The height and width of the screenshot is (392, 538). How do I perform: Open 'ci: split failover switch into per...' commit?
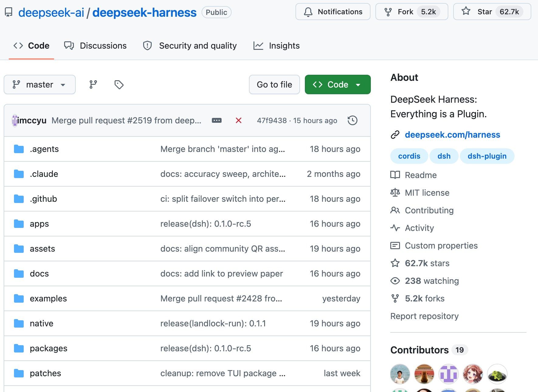click(x=223, y=199)
